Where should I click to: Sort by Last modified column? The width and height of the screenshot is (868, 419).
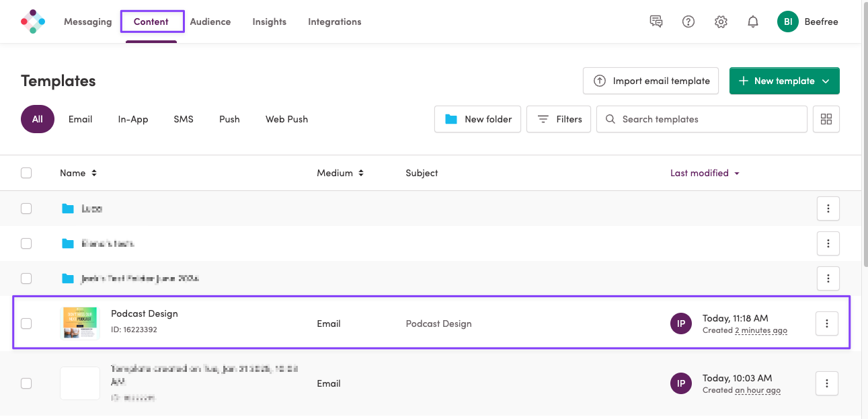[x=705, y=173]
